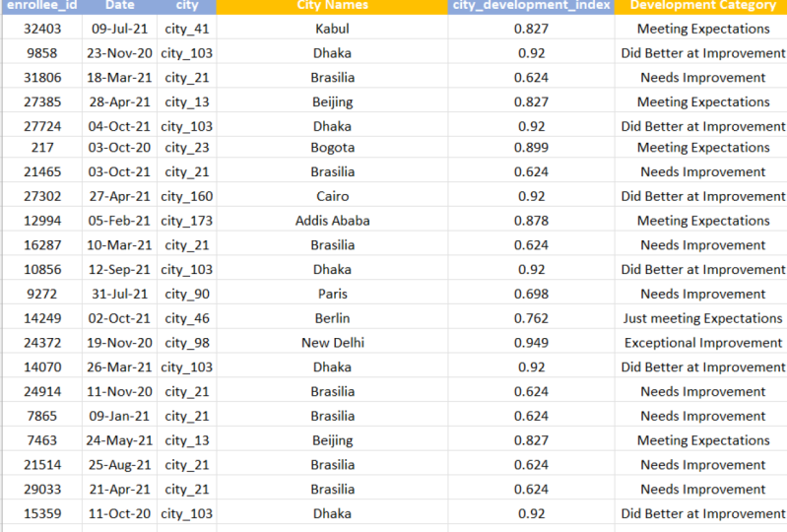Select the city_173 cell
787x532 pixels.
coord(187,221)
